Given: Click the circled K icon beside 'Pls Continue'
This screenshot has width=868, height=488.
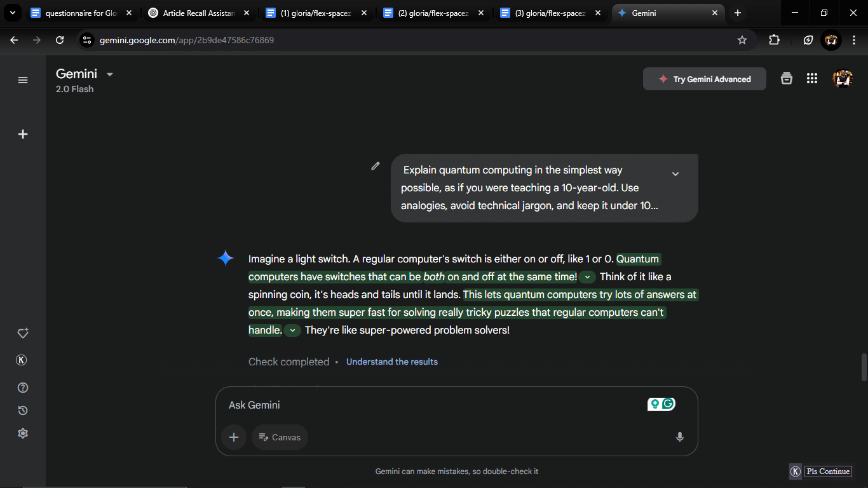Looking at the screenshot, I should tap(796, 471).
